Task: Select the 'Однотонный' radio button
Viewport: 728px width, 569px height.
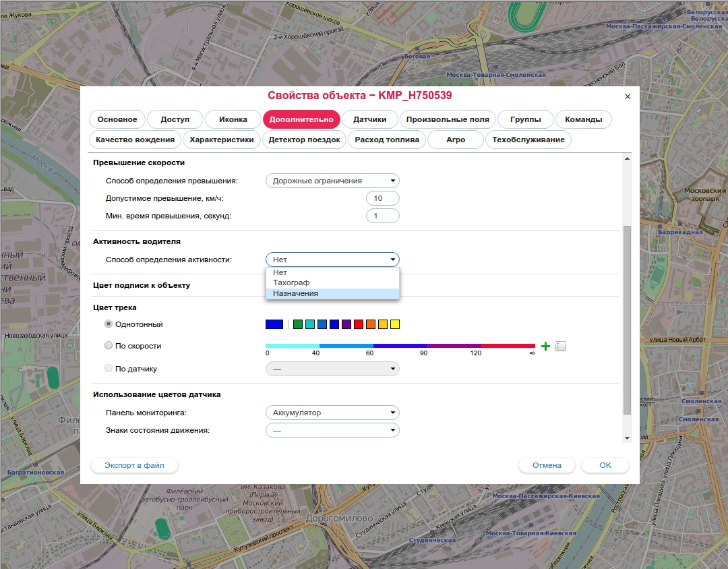Action: click(109, 324)
